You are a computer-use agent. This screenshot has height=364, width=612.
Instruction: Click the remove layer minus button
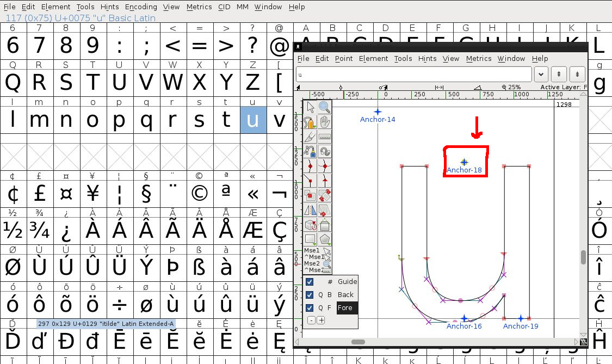(311, 320)
